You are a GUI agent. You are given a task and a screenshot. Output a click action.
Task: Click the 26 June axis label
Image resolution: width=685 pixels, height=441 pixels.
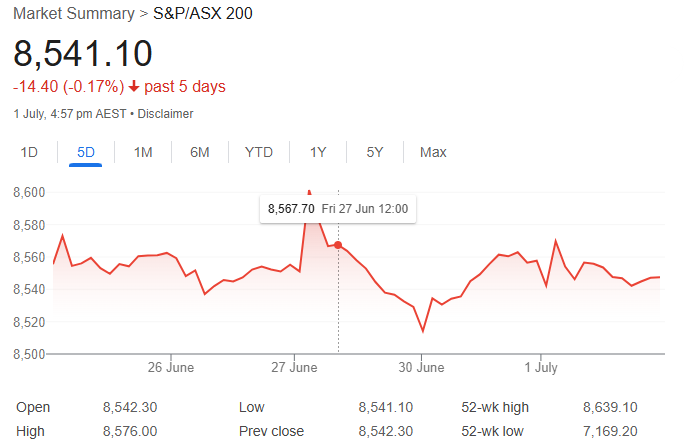pyautogui.click(x=171, y=367)
